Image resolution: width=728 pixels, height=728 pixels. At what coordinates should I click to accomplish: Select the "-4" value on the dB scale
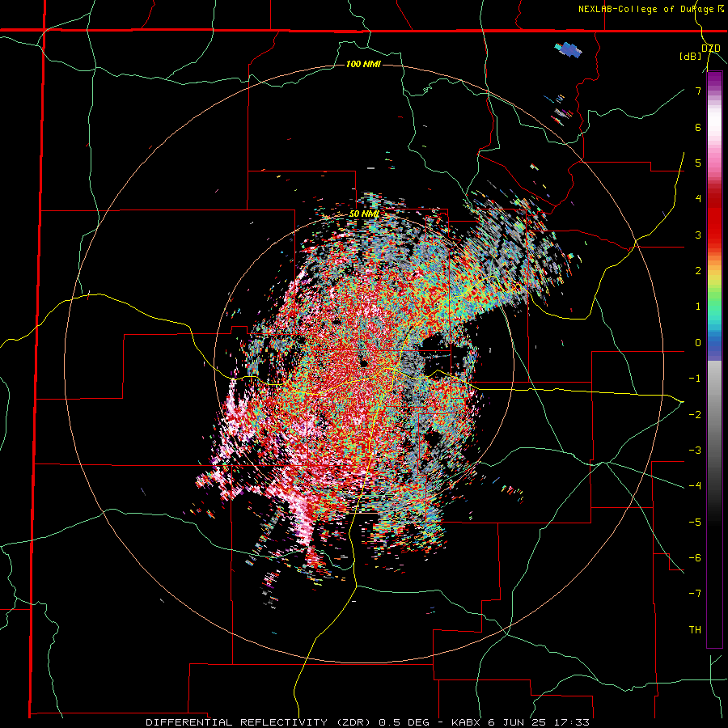[x=695, y=486]
